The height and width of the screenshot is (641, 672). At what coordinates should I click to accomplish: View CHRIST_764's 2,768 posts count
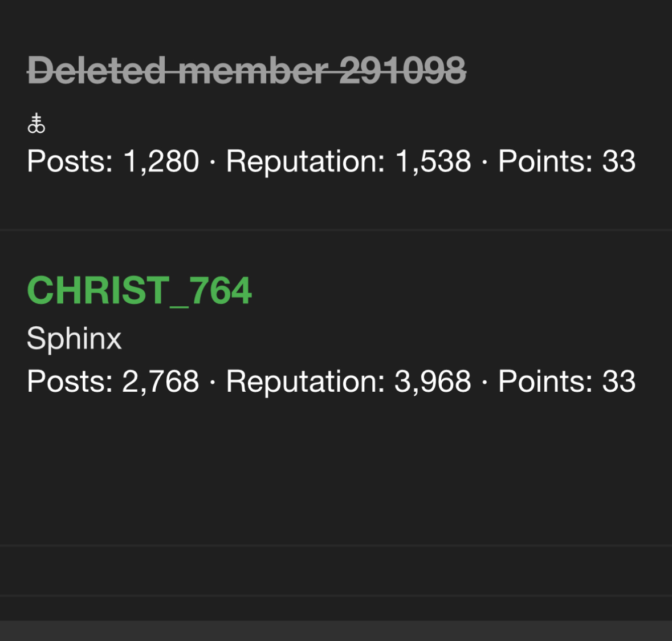pos(161,382)
